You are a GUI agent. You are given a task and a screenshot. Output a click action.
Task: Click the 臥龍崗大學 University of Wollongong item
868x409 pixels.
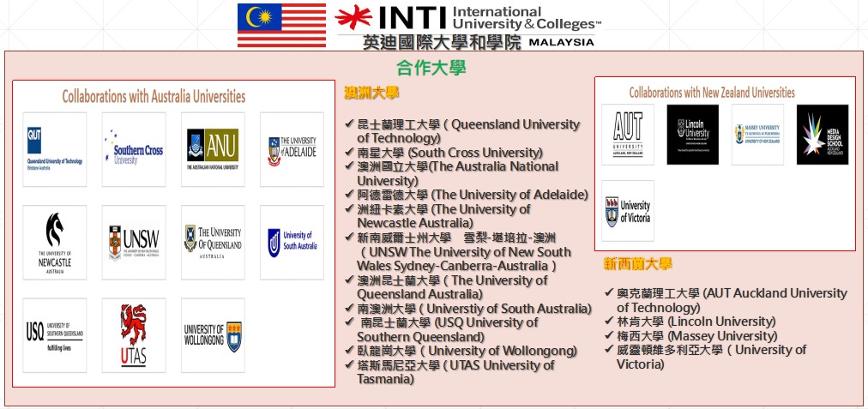pyautogui.click(x=461, y=351)
